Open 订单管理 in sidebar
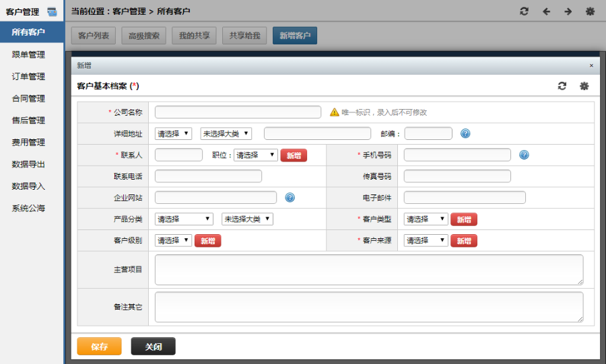This screenshot has width=606, height=364. coord(28,77)
